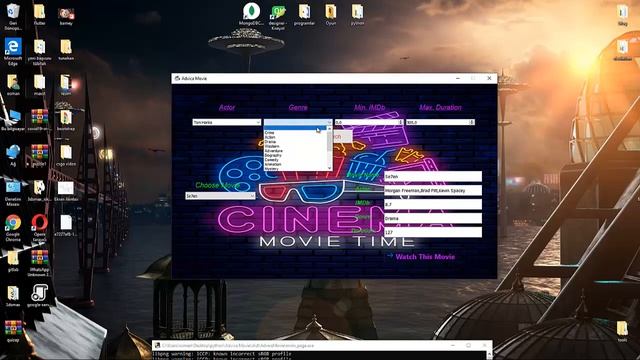Click the Advice Movie window title icon
This screenshot has height=360, width=640.
coord(177,78)
